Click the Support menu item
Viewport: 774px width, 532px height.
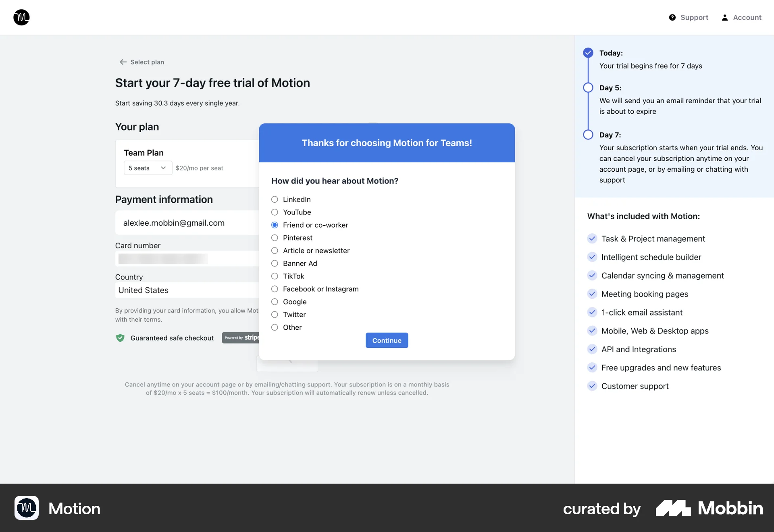coord(694,17)
